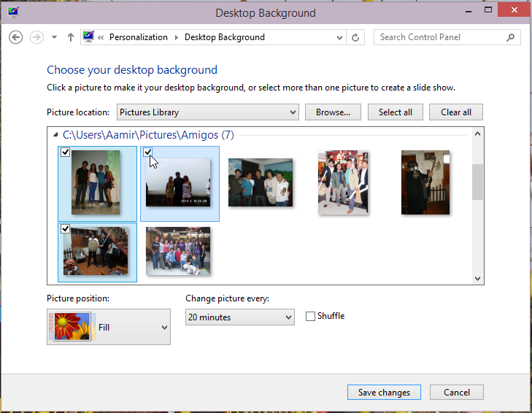Click the picture list scrollbar thumb

478,182
